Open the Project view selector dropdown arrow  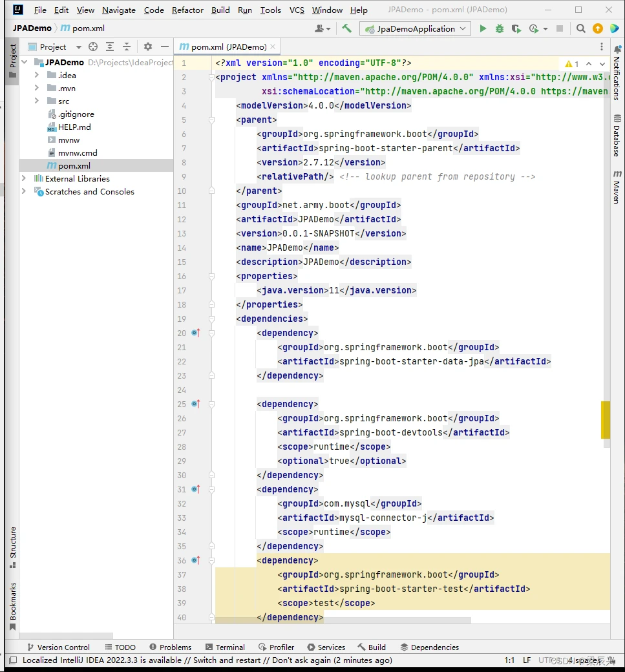[78, 47]
